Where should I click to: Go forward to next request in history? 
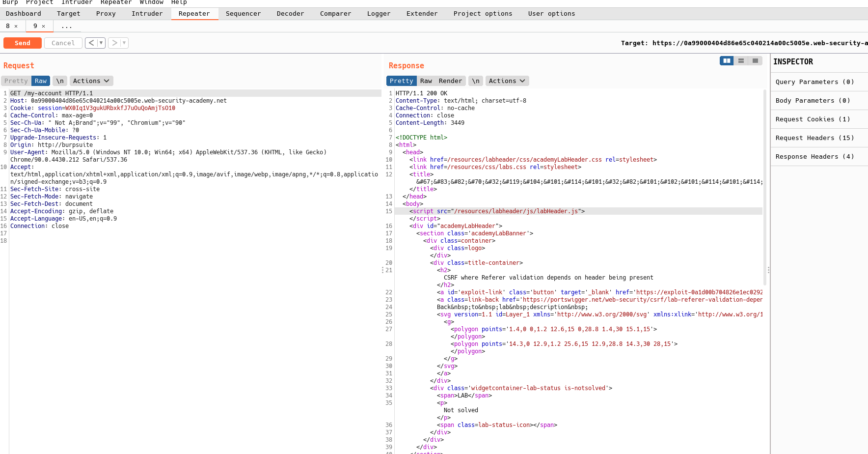click(x=114, y=43)
